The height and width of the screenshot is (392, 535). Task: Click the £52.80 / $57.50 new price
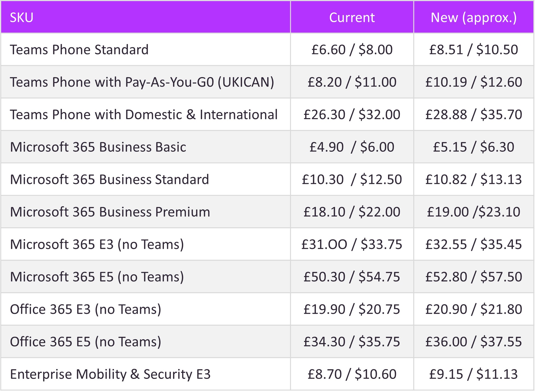[x=474, y=277]
